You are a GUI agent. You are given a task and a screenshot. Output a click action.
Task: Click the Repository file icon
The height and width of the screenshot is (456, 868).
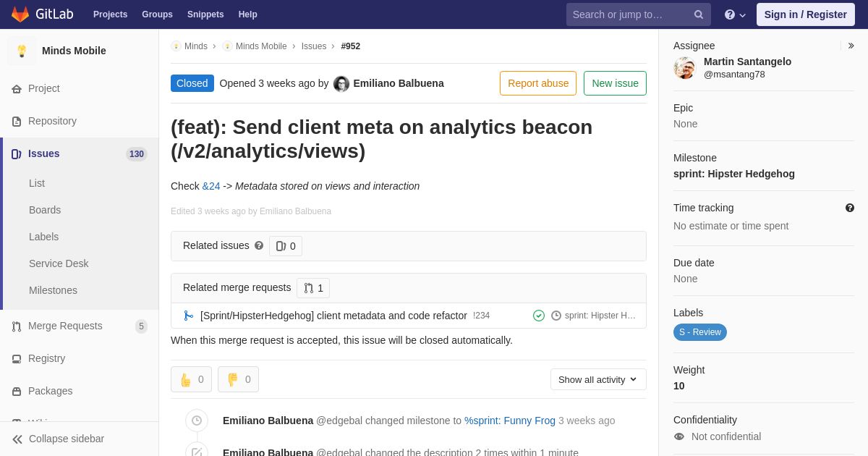17,122
